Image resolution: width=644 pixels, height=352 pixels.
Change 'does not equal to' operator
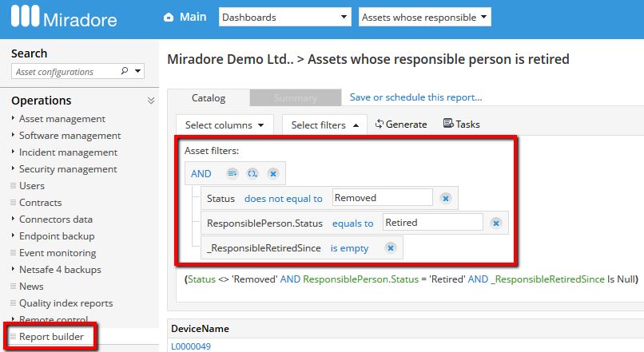pyautogui.click(x=284, y=199)
